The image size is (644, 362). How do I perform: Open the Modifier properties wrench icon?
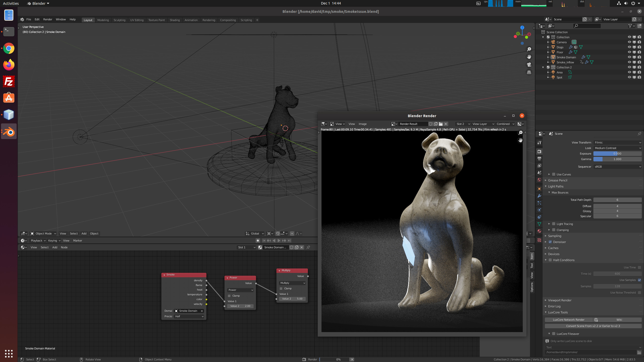(x=539, y=196)
